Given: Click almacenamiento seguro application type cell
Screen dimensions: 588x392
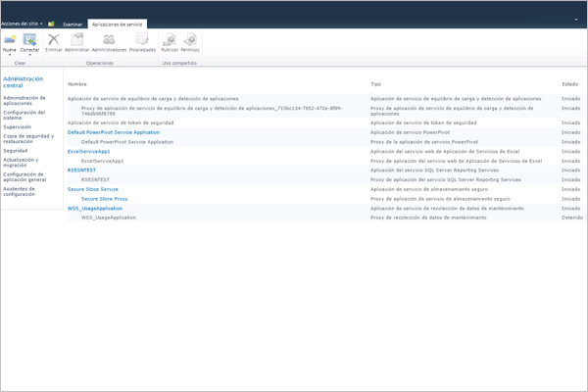Looking at the screenshot, I should point(429,189).
